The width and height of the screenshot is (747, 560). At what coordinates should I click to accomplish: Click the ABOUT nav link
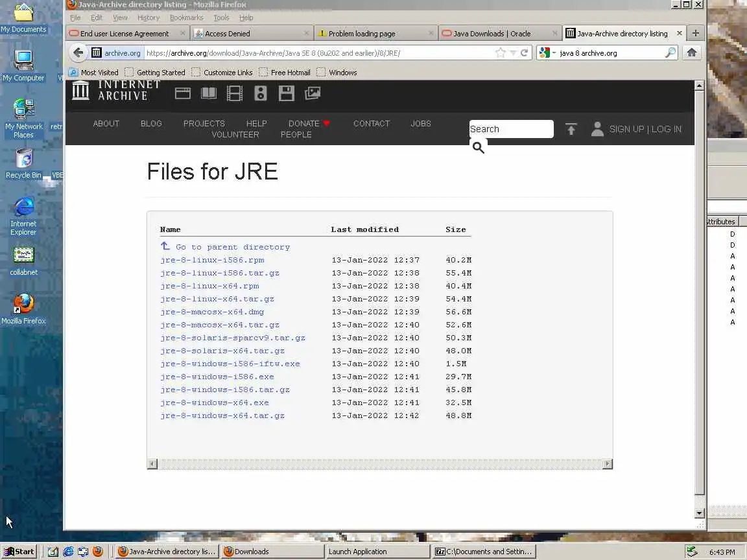point(106,123)
